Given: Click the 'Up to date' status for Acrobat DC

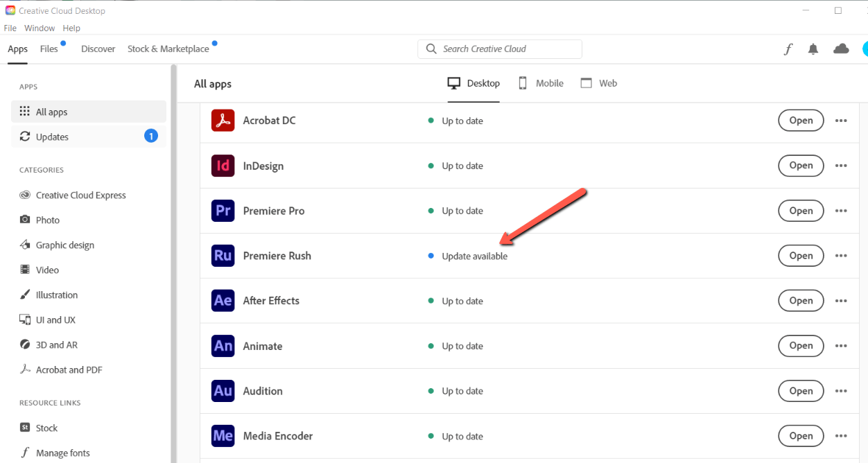Looking at the screenshot, I should pyautogui.click(x=462, y=121).
